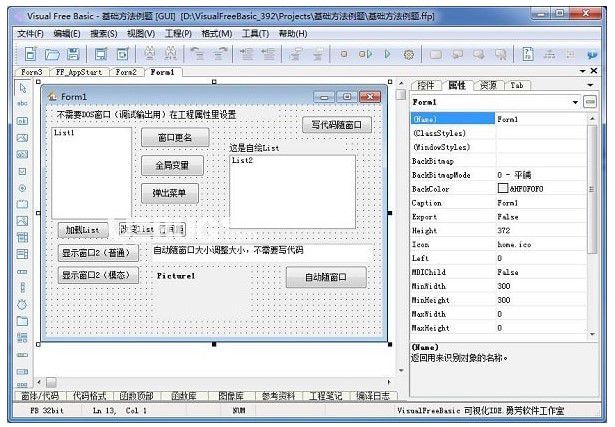Select the frame control in toolbox

(22, 204)
